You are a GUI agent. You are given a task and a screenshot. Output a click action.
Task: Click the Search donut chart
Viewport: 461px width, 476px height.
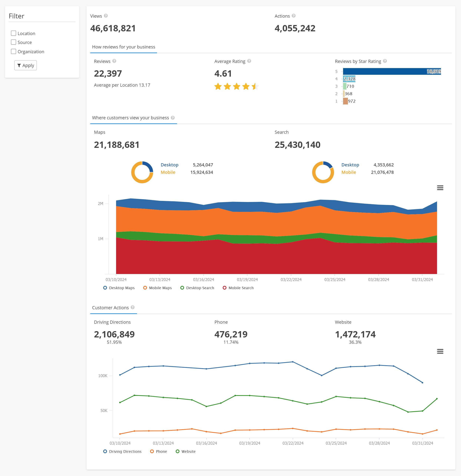[x=323, y=172]
